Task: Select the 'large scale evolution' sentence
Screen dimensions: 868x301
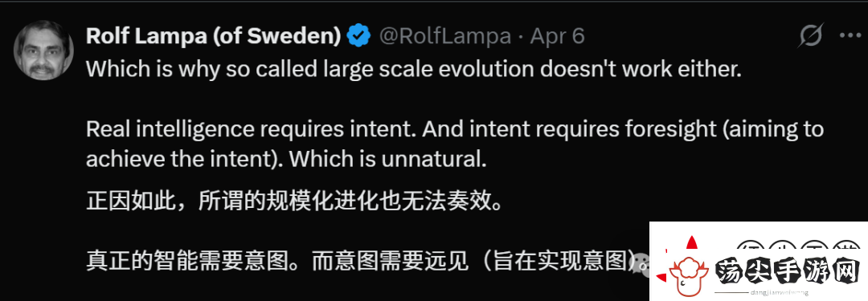Action: click(x=414, y=70)
